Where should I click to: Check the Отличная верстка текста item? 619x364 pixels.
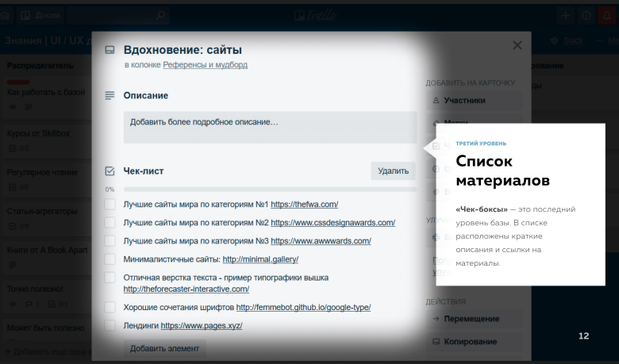click(x=110, y=278)
